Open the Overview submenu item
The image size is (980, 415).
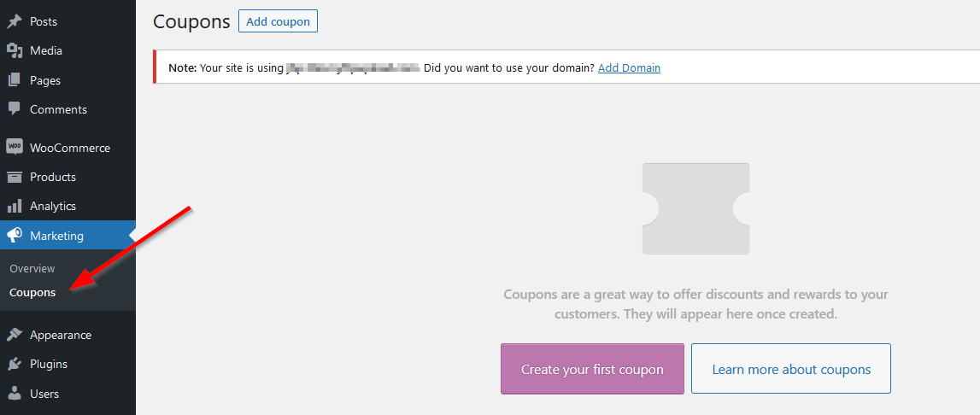click(x=32, y=269)
